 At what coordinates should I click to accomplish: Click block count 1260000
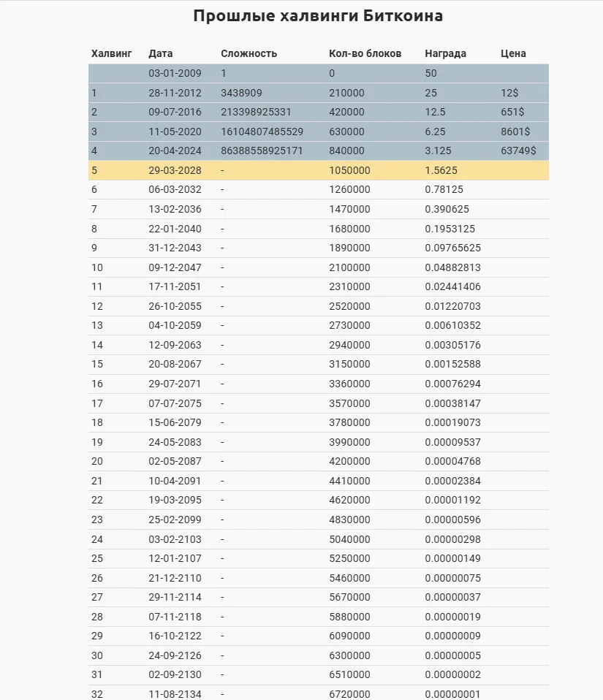pyautogui.click(x=349, y=189)
